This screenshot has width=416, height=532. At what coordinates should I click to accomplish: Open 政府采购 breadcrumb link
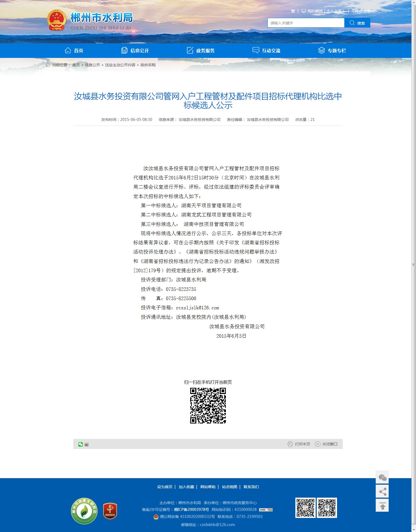pyautogui.click(x=148, y=65)
